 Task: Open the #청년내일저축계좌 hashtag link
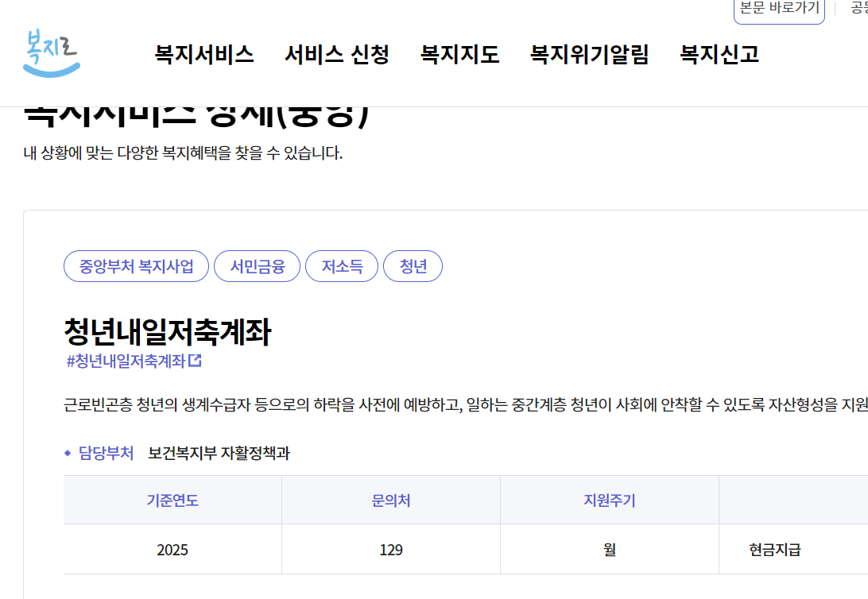pyautogui.click(x=126, y=361)
